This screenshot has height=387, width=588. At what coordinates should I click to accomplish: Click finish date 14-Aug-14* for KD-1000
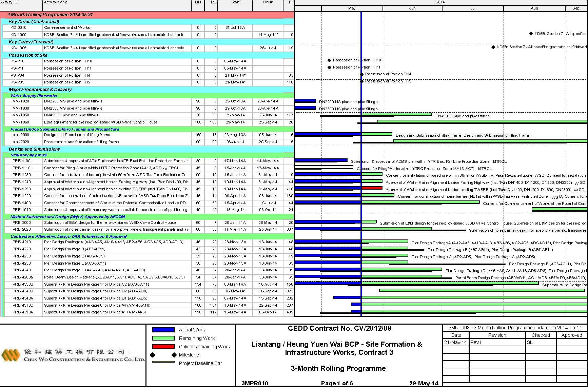(268, 35)
